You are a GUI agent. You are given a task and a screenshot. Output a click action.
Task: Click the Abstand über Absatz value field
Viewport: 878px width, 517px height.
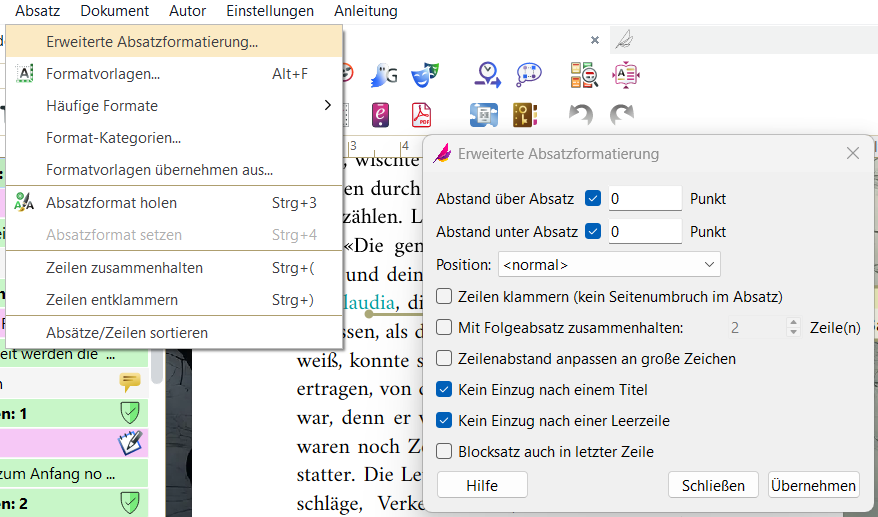tap(644, 199)
